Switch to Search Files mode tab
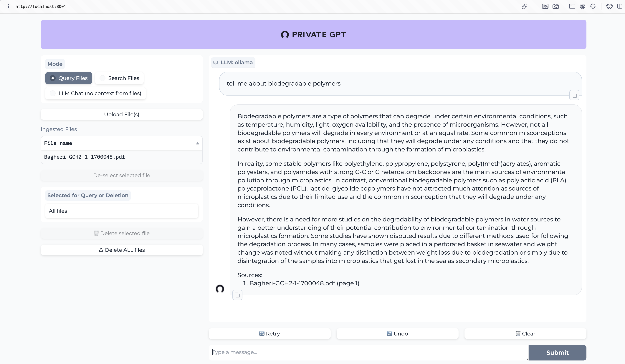Viewport: 625px width, 364px height. tap(124, 78)
